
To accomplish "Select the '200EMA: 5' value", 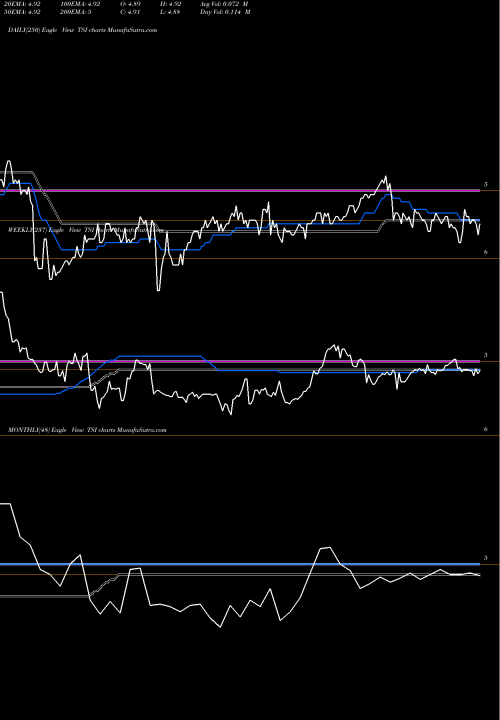I will tap(75, 12).
